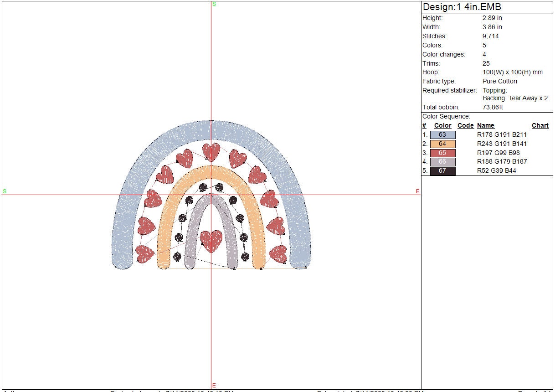Viewport: 555px width, 392px height.
Task: Click the green S marker on left edge
Action: tap(5, 191)
